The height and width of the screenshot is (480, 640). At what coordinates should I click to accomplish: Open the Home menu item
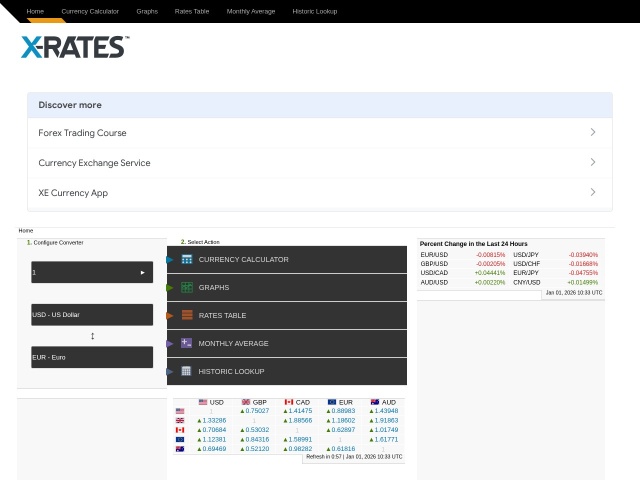click(x=35, y=11)
